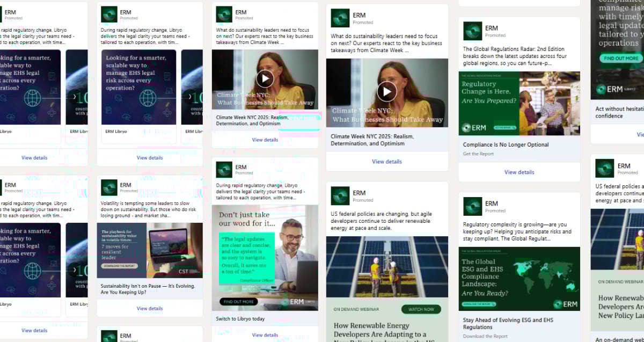Click the smiling man testimonial ad image
Screen dimensions: 644x342
[x=265, y=258]
